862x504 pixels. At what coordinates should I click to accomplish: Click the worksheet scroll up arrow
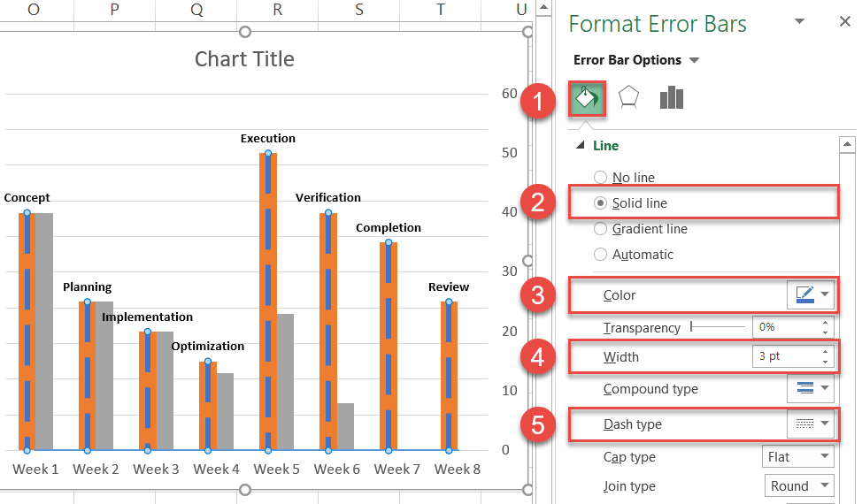[543, 8]
